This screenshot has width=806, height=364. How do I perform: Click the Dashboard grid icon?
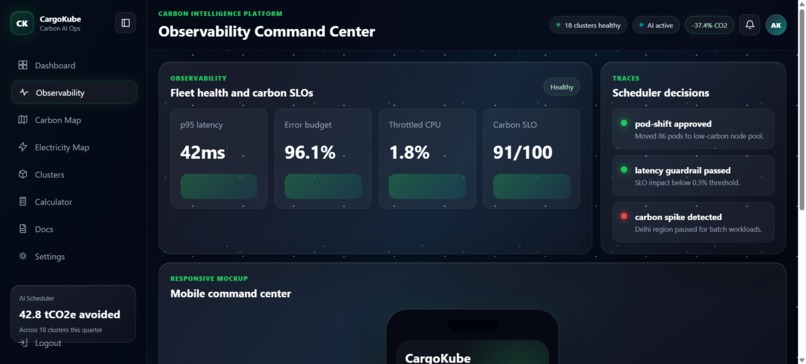23,65
